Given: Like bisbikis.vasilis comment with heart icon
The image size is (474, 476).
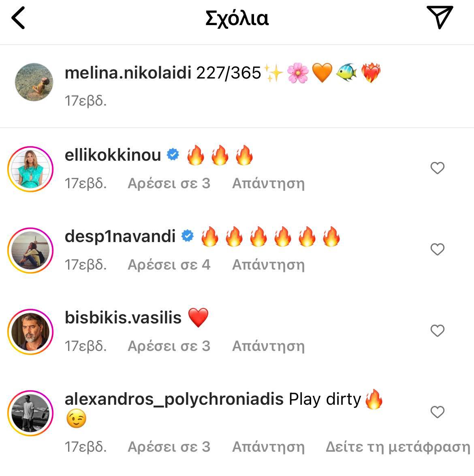Looking at the screenshot, I should pyautogui.click(x=438, y=331).
